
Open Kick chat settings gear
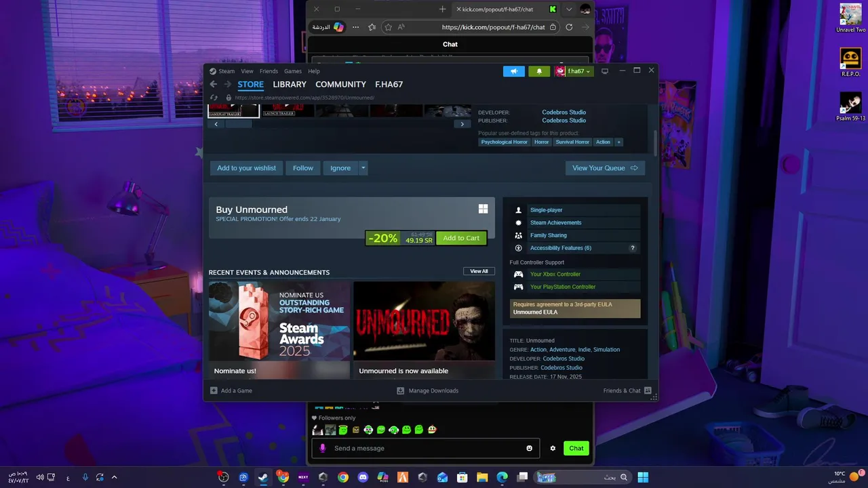(553, 448)
